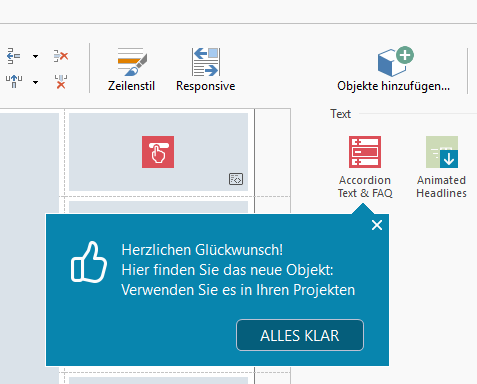Click the small code icon in grid cell
This screenshot has width=477, height=384.
[x=236, y=179]
